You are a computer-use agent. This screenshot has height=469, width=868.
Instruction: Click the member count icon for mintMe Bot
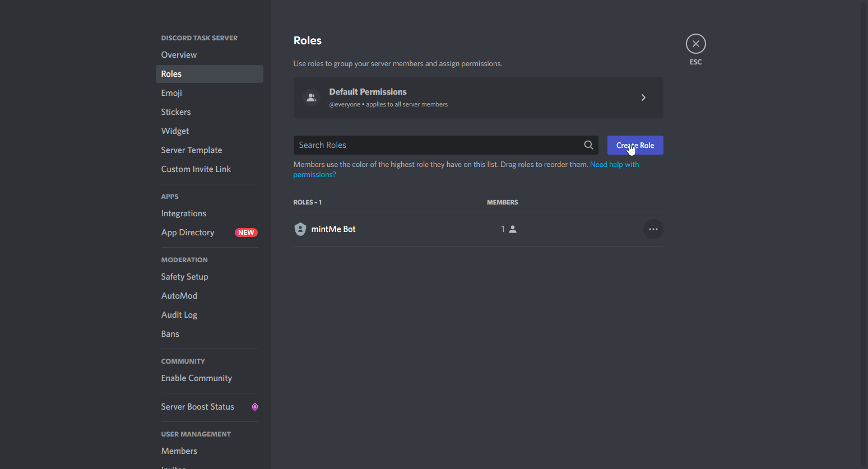512,229
